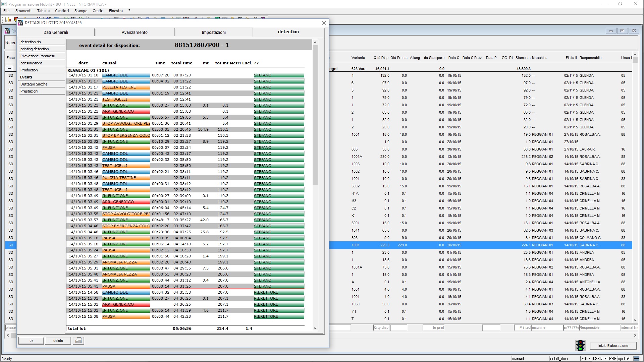Click the event list scroll-down arrow

click(x=315, y=328)
